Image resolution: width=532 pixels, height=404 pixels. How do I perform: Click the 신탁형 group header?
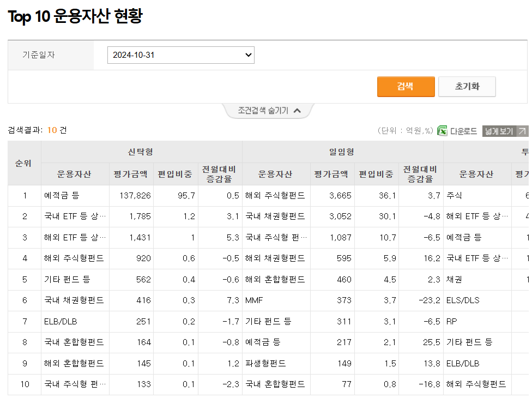click(x=141, y=152)
